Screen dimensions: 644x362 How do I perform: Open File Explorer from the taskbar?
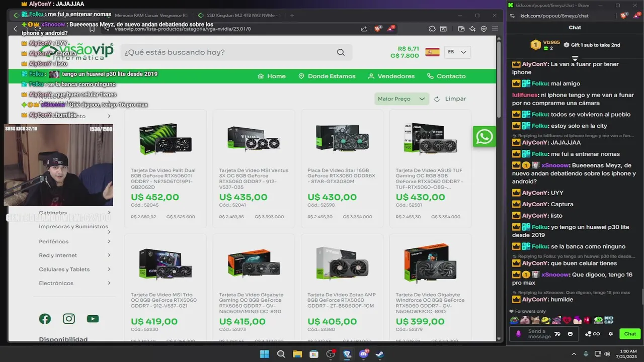point(297,354)
